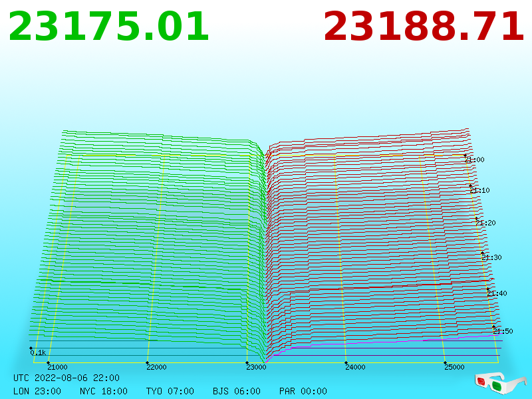
Task: Click the UTC 2022-08-06 22:00 timestamp
Action: [66, 378]
